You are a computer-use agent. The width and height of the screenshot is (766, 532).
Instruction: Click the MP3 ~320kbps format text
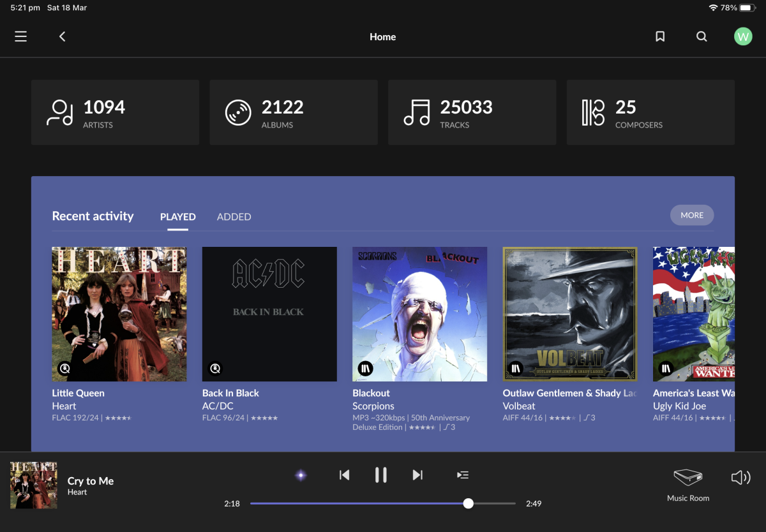[x=379, y=418]
